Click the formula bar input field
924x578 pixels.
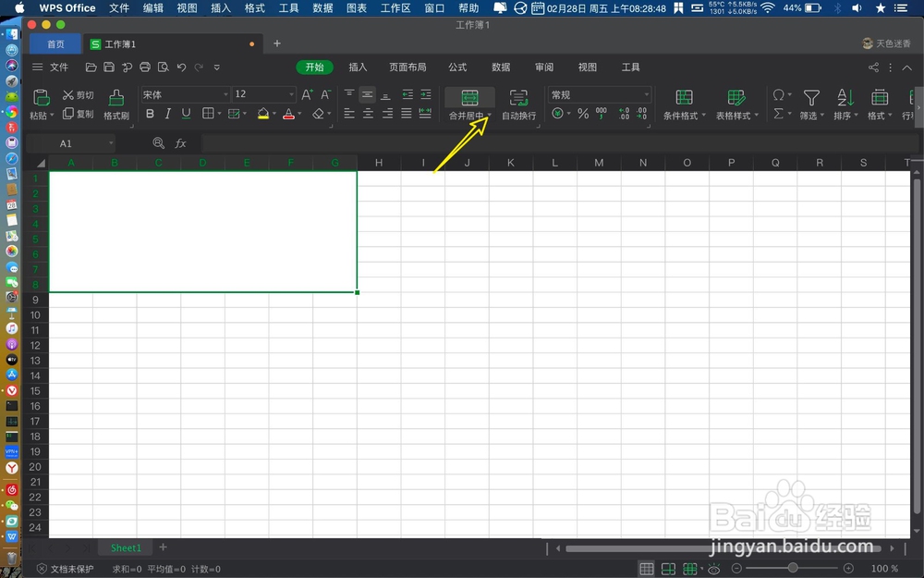click(x=559, y=143)
